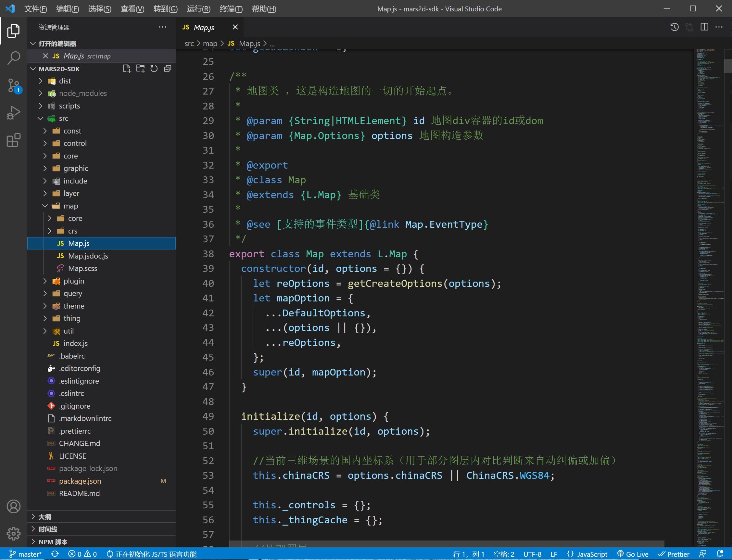Collapse the 打开的编辑器 section
Screen dimensions: 732x560
click(102, 44)
